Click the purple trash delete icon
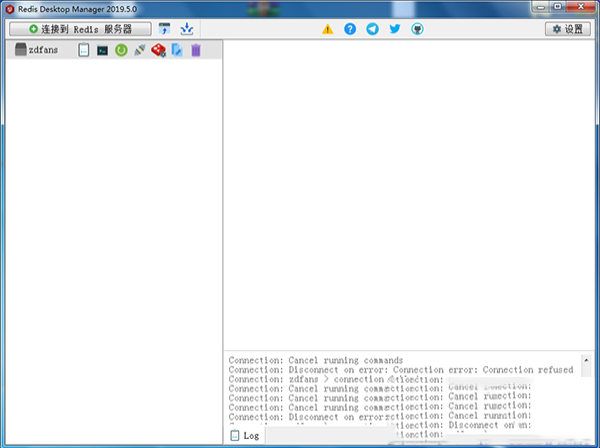The width and height of the screenshot is (600, 448). pos(196,50)
